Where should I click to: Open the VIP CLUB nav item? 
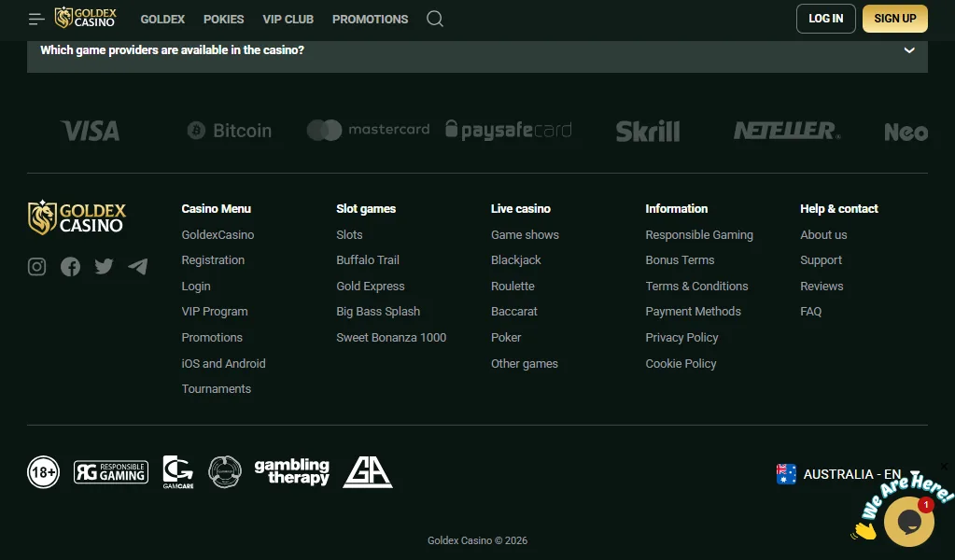click(288, 19)
